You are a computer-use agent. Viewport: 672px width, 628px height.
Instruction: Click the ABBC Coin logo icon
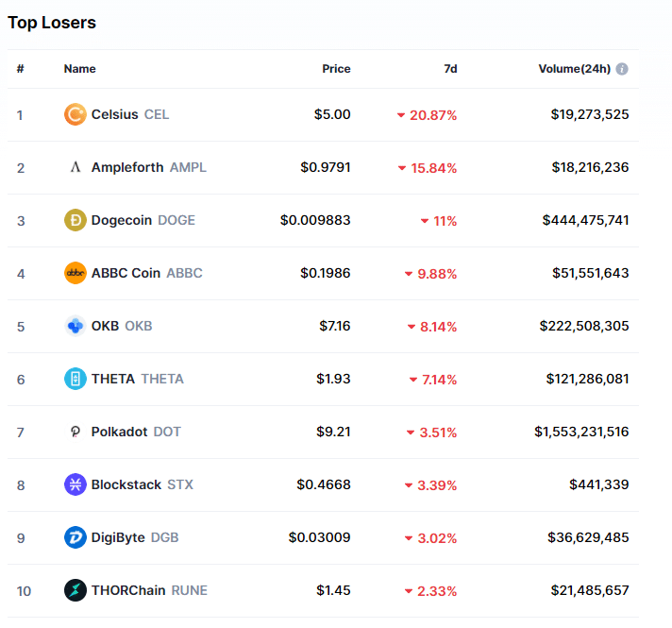click(x=75, y=274)
